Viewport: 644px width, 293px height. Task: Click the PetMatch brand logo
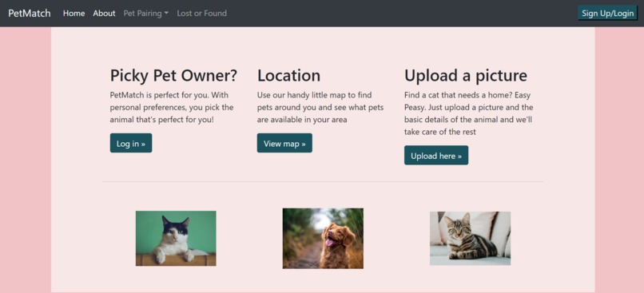point(30,13)
